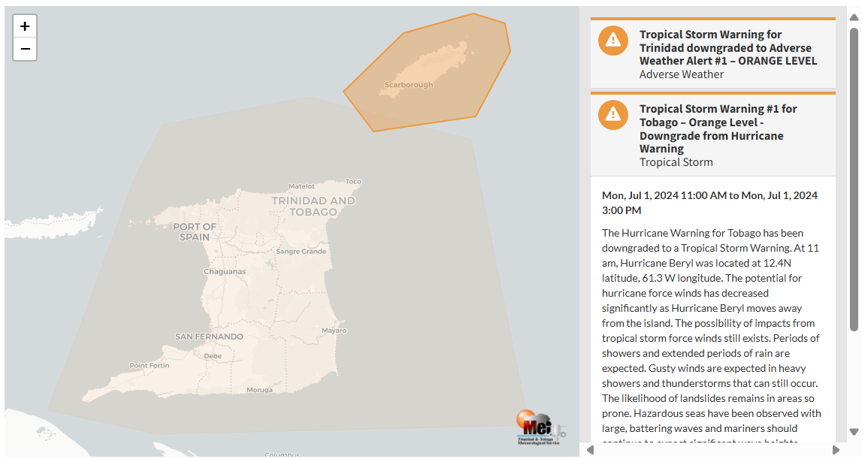The image size is (868, 459).
Task: Click the Matelot map label
Action: pos(301,186)
